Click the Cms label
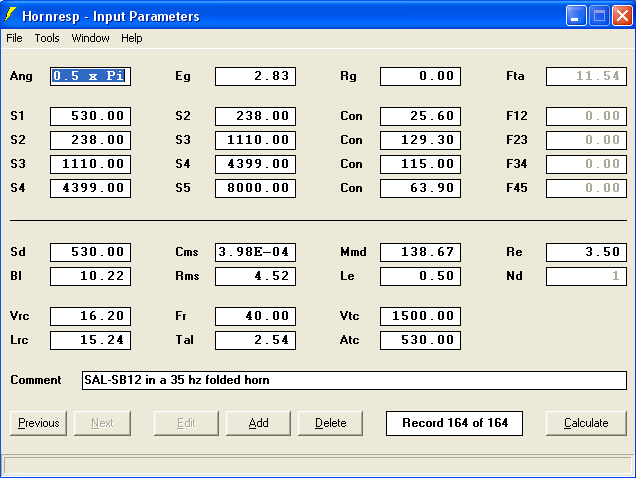636x478 pixels. point(187,252)
